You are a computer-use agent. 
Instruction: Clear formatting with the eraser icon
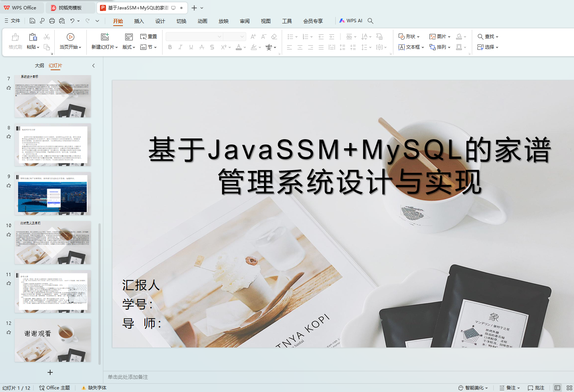tap(274, 37)
